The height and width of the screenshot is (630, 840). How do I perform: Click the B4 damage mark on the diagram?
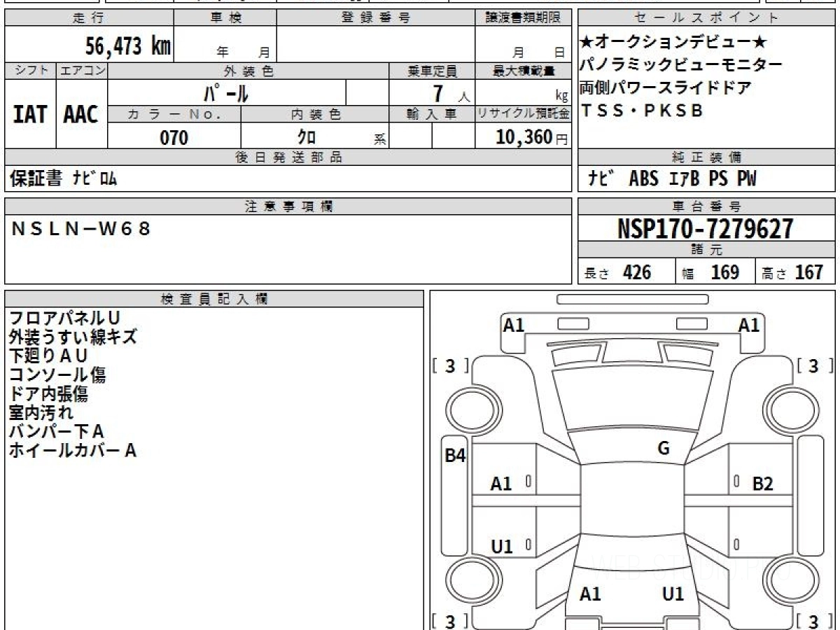coord(456,456)
